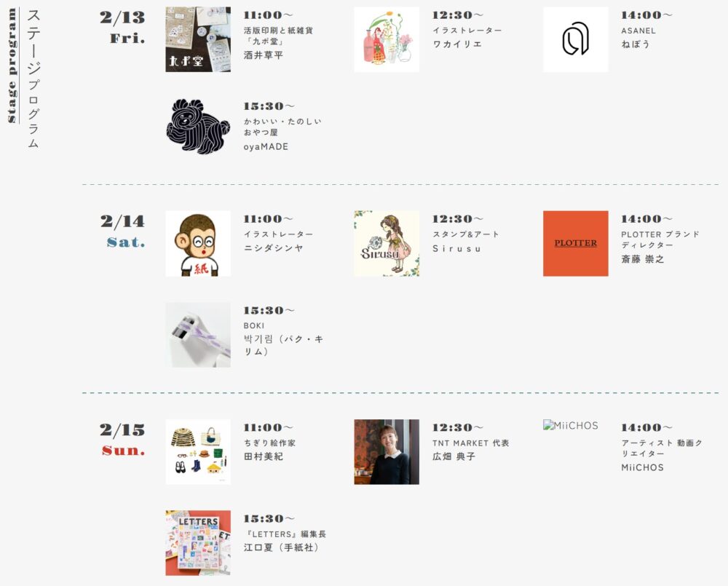Open the LETTERS magazine cover image
Viewport: 728px width, 586px height.
click(198, 543)
